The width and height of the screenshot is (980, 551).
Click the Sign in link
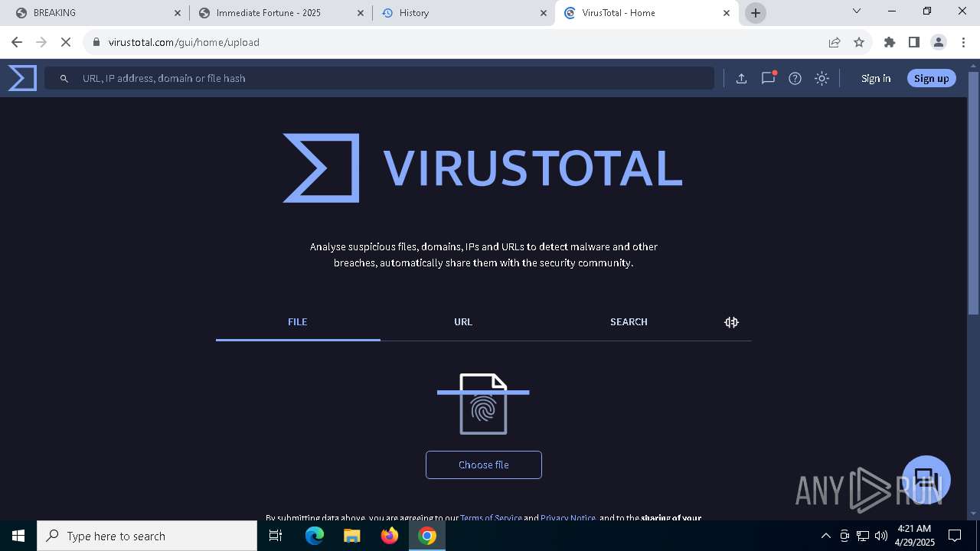[x=876, y=78]
